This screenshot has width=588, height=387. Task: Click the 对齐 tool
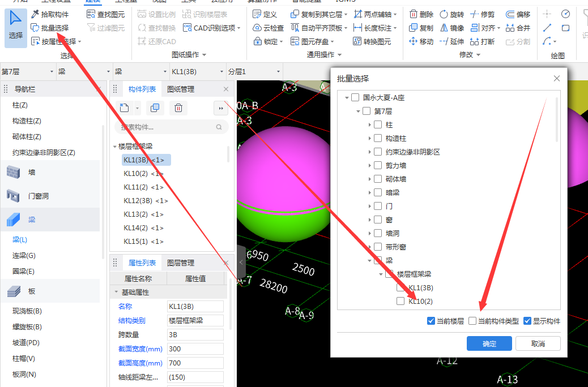(485, 28)
